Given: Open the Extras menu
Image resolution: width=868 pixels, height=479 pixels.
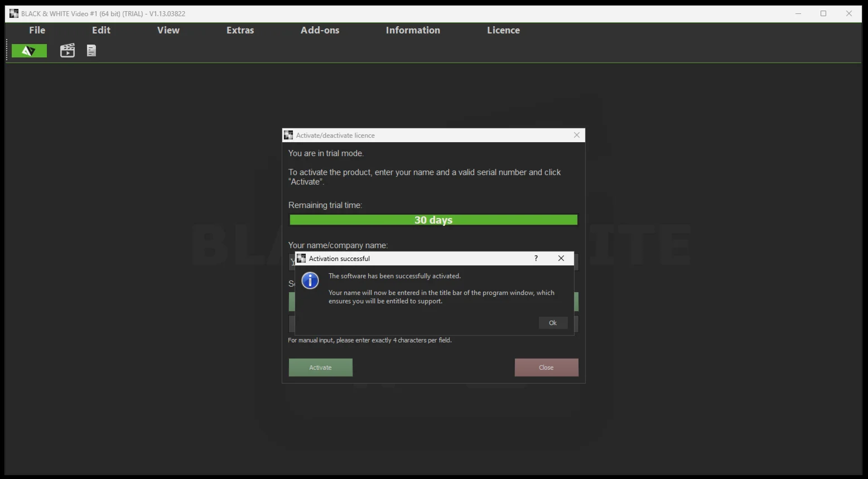Looking at the screenshot, I should pos(240,30).
